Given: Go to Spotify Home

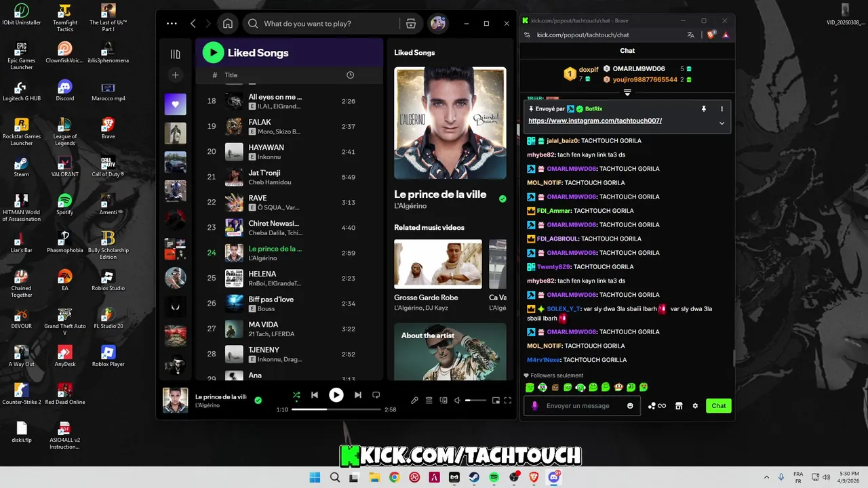Looking at the screenshot, I should coord(228,24).
